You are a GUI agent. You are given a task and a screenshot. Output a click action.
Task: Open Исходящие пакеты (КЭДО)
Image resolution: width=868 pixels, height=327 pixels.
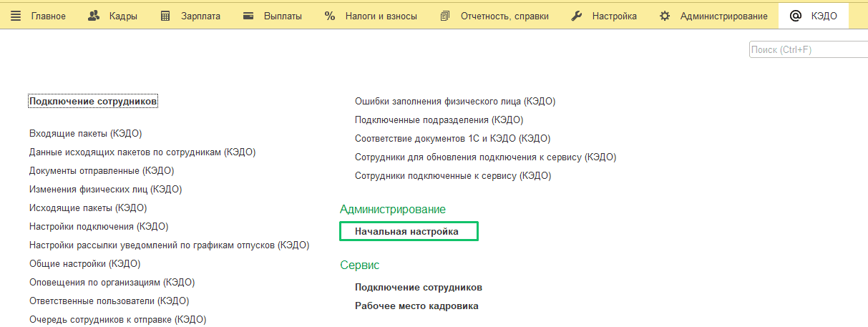tap(88, 208)
